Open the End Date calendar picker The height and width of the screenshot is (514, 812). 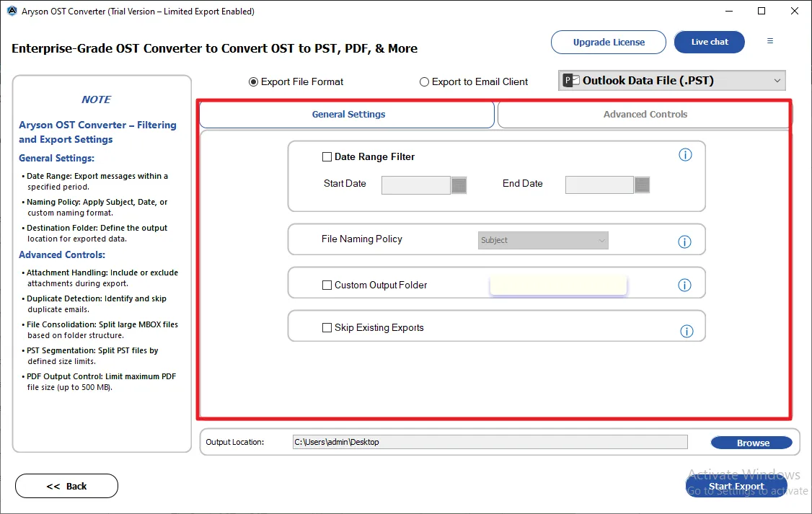[x=642, y=185]
